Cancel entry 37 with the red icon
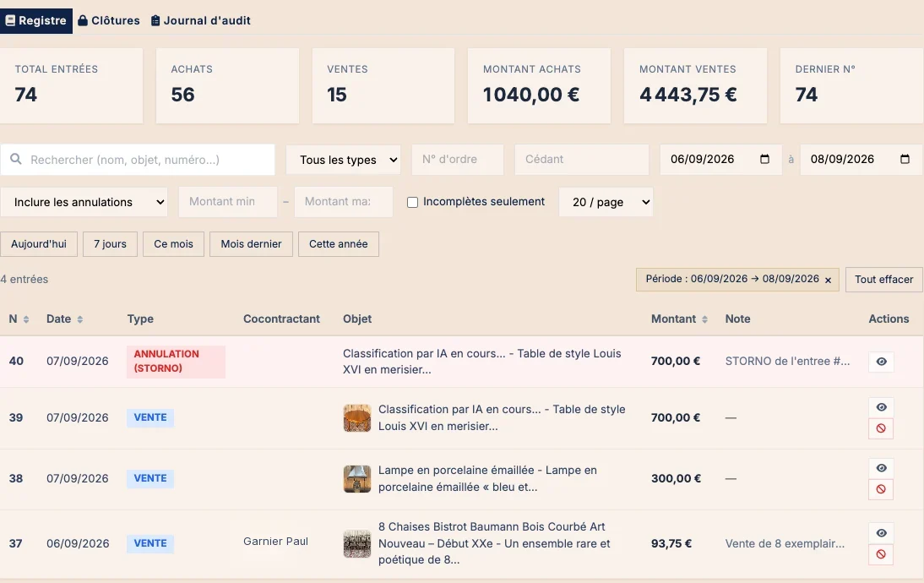The image size is (924, 583). tap(881, 554)
